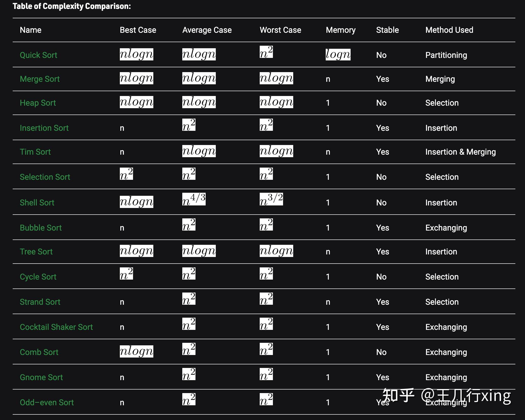Open the Cocktail Shaker Sort link
This screenshot has height=420, width=525.
point(56,327)
